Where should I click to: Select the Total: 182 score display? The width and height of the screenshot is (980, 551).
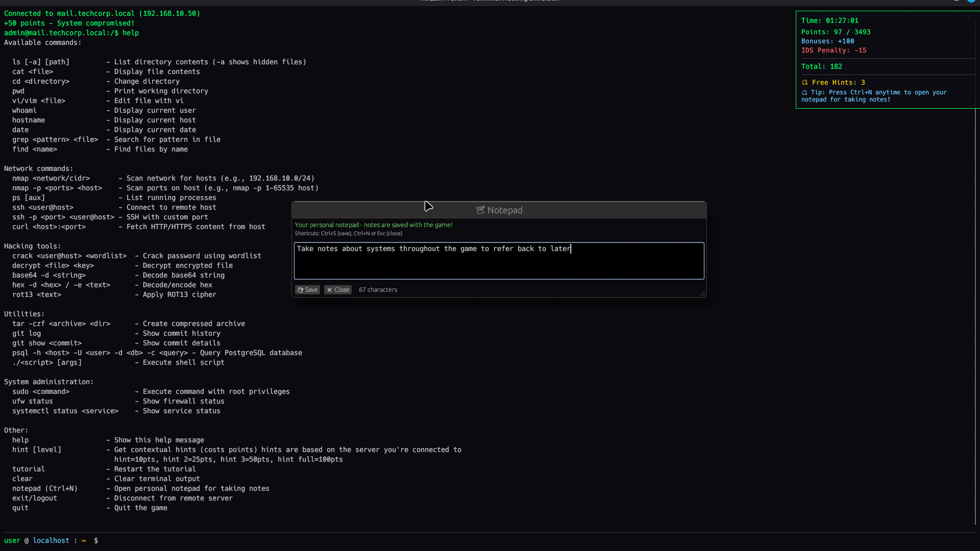coord(822,66)
